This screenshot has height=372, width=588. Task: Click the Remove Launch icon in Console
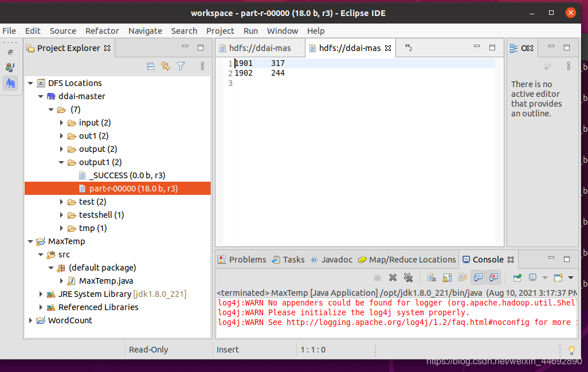pyautogui.click(x=393, y=277)
